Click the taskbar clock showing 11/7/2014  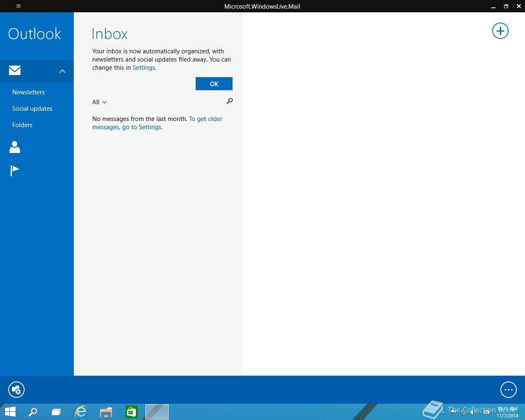click(x=507, y=412)
